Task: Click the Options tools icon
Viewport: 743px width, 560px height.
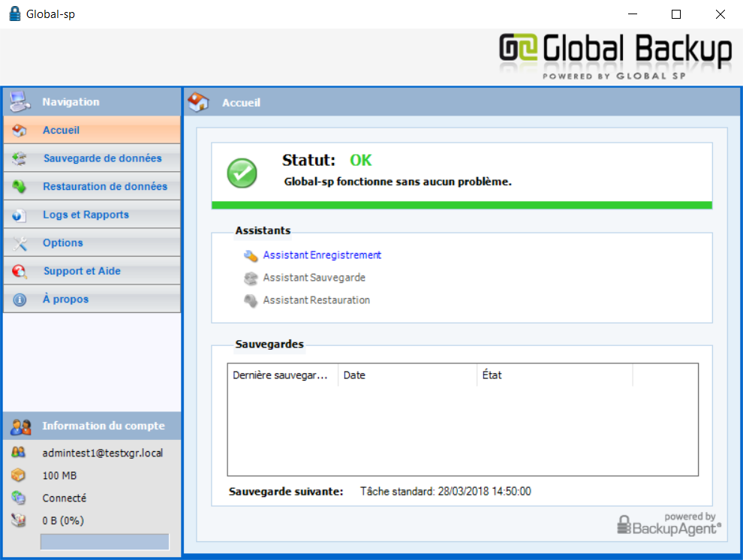Action: pyautogui.click(x=20, y=243)
